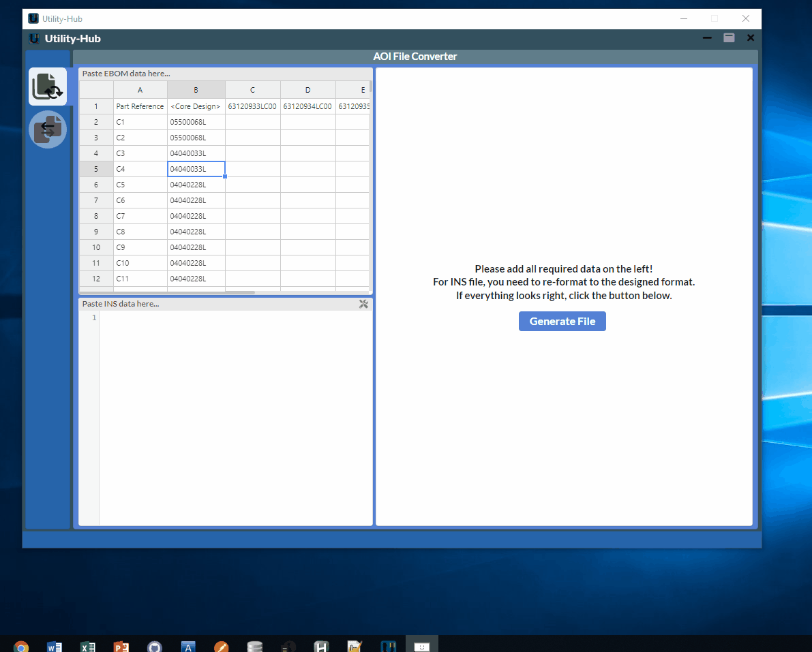The width and height of the screenshot is (812, 652).
Task: Click the selected cell fill handle
Action: [225, 176]
